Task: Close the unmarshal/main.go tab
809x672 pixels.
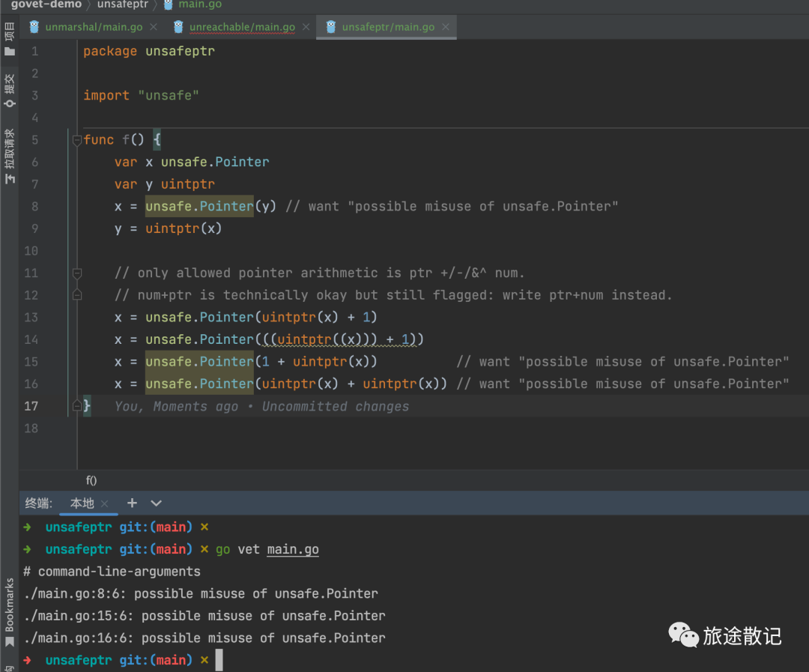Action: coord(154,27)
